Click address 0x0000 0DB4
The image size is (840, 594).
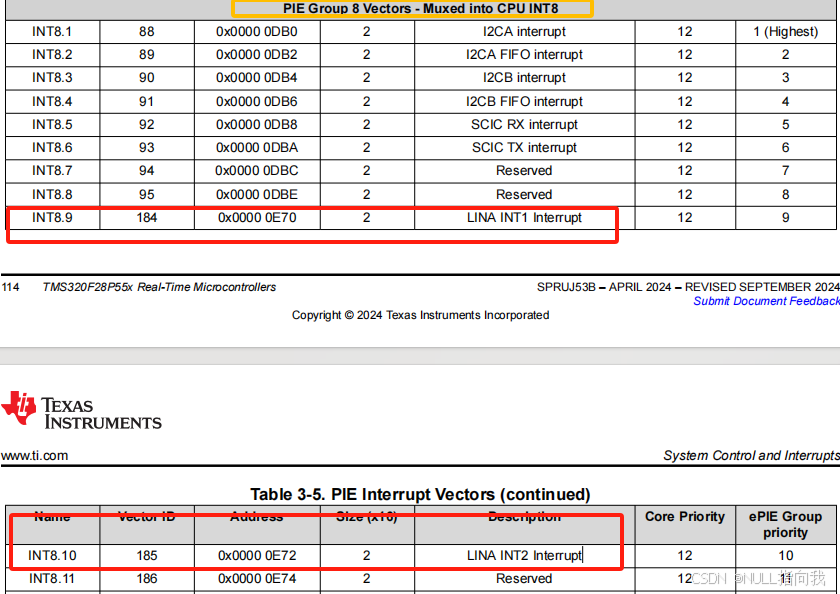(x=257, y=78)
